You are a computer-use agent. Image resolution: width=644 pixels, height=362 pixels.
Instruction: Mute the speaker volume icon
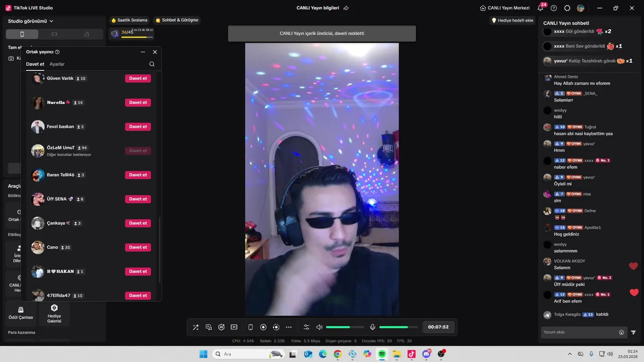click(x=319, y=327)
